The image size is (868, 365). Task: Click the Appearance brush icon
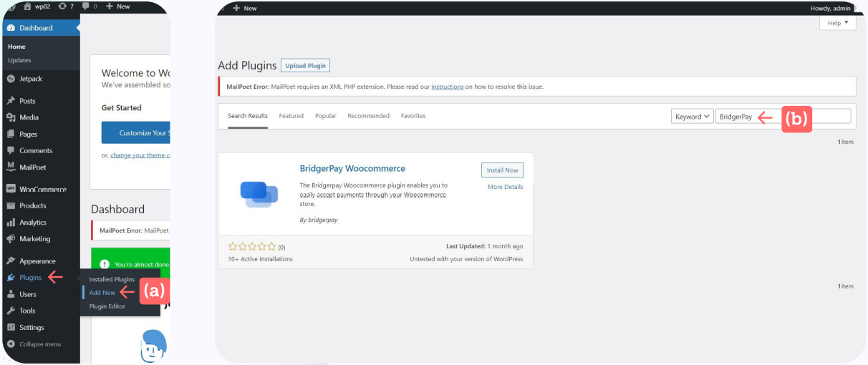[11, 261]
